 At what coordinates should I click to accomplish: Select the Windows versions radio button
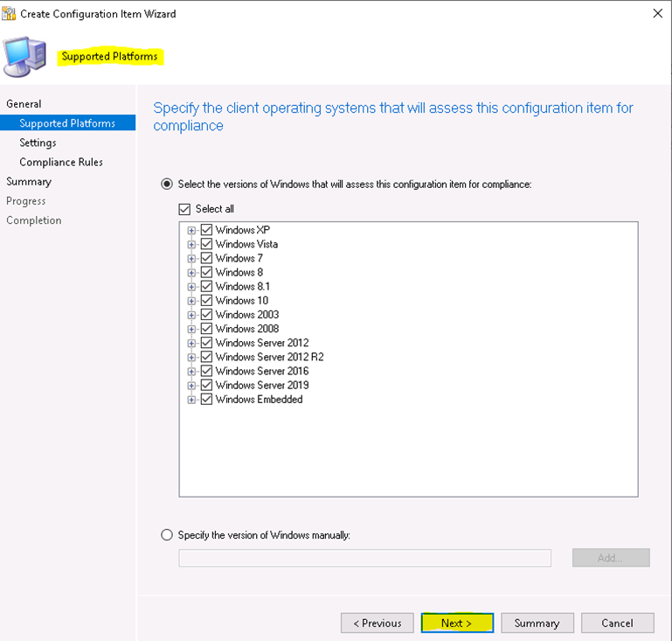click(x=167, y=185)
